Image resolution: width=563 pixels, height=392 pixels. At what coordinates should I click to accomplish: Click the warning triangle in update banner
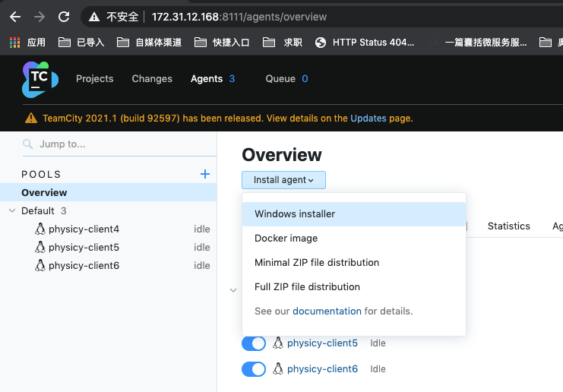coord(31,118)
